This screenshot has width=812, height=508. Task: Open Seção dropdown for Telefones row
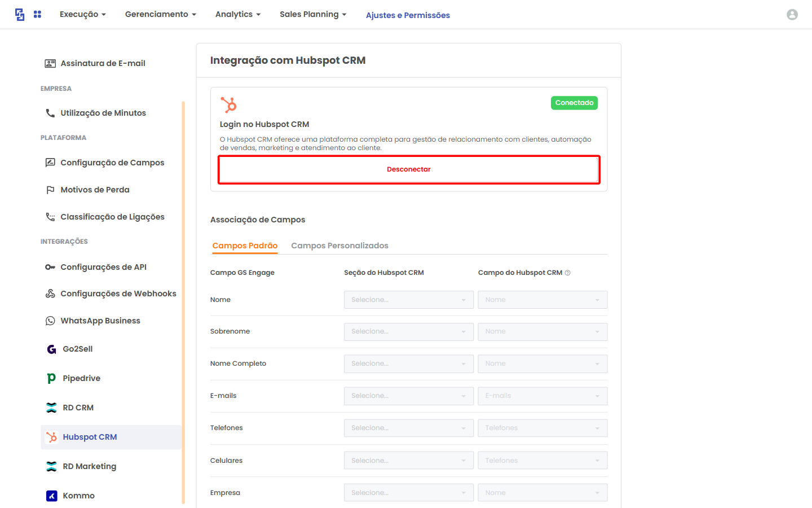409,428
